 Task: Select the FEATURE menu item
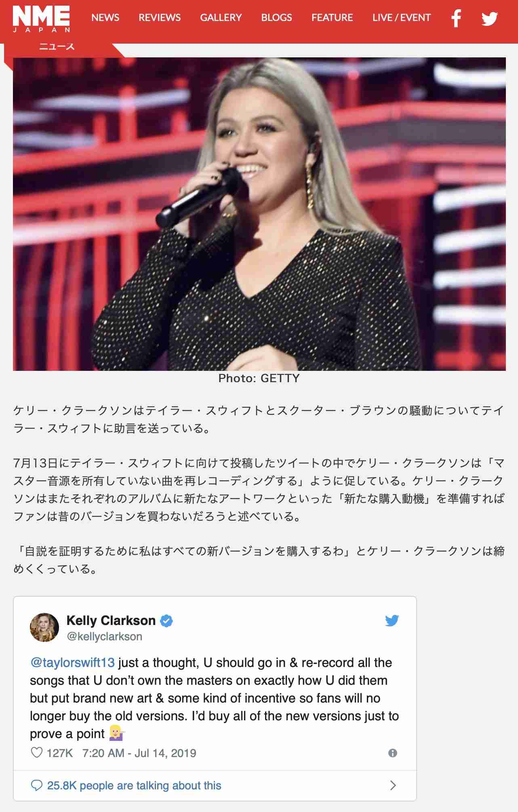[x=332, y=18]
